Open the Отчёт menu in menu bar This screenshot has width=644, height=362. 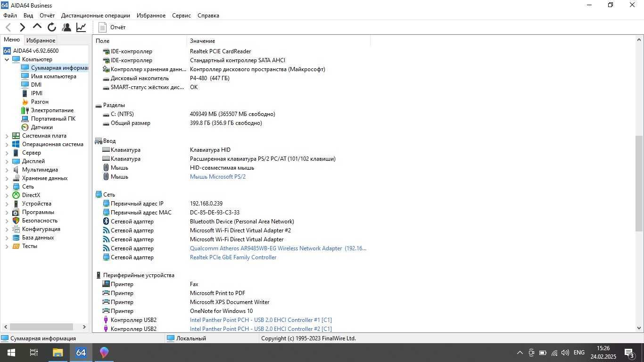click(x=47, y=15)
